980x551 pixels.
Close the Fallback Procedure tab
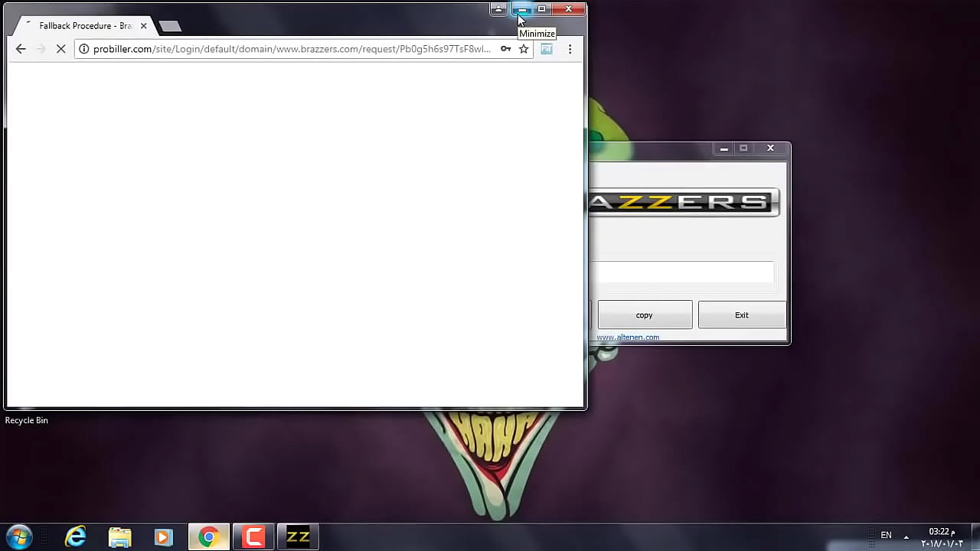[143, 26]
